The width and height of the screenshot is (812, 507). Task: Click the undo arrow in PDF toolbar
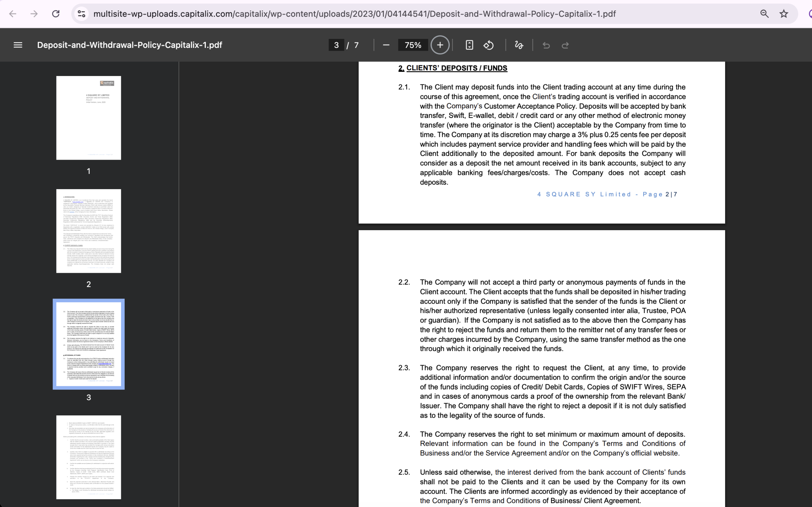[546, 45]
